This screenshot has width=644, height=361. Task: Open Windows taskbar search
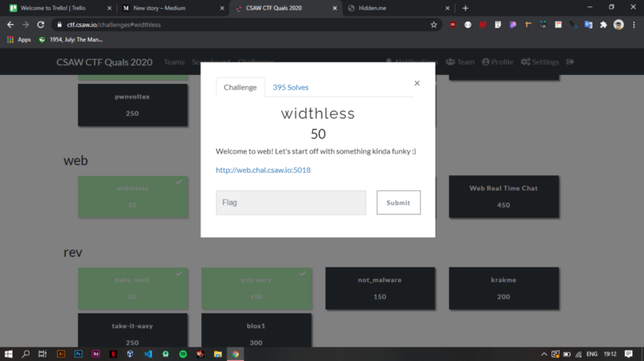click(x=26, y=354)
